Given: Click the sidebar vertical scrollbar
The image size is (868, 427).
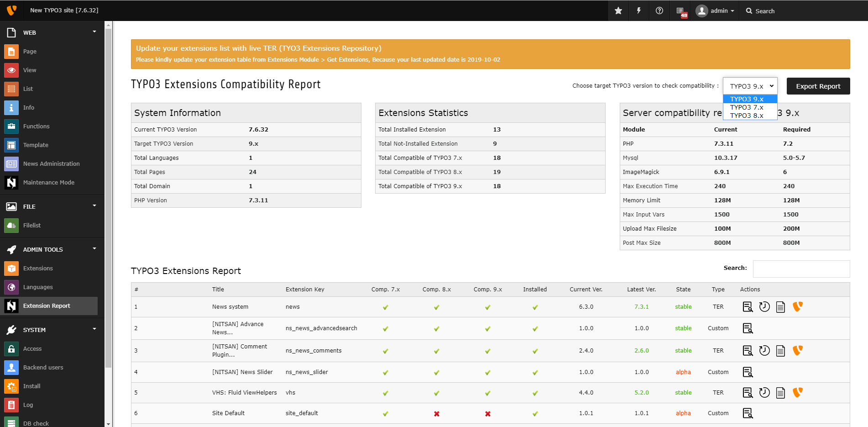Looking at the screenshot, I should [x=108, y=198].
